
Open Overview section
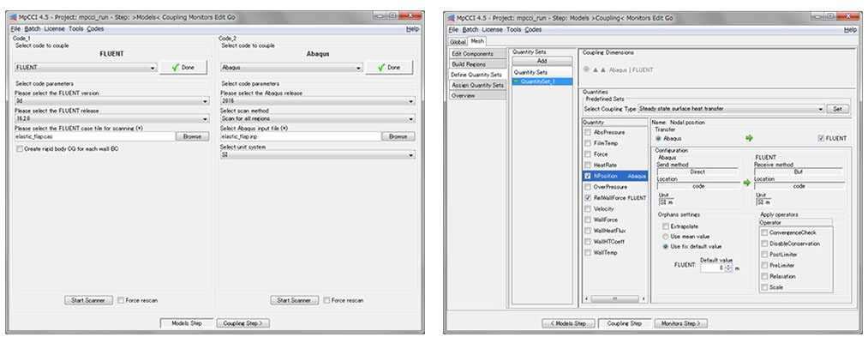pyautogui.click(x=478, y=96)
